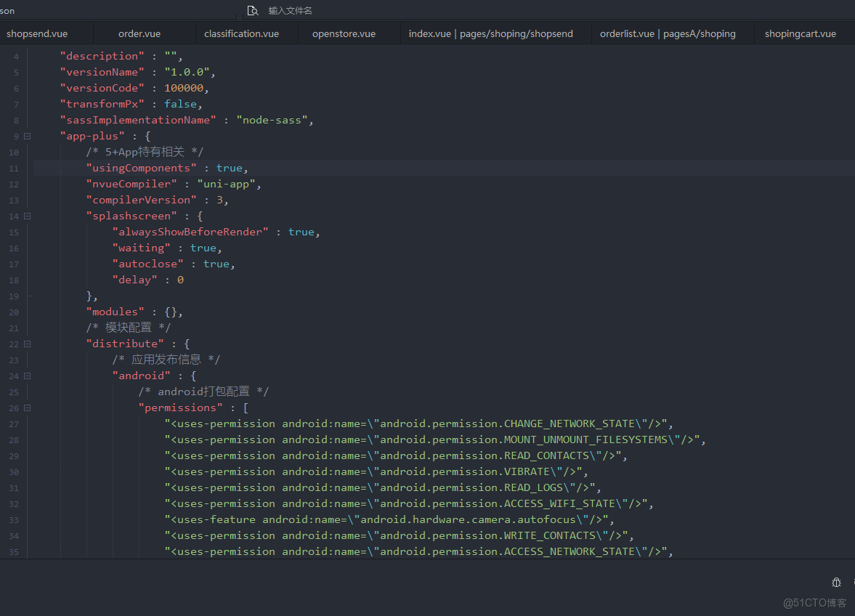Select the index.vue pages/shoping/shopsend tab

coord(490,33)
